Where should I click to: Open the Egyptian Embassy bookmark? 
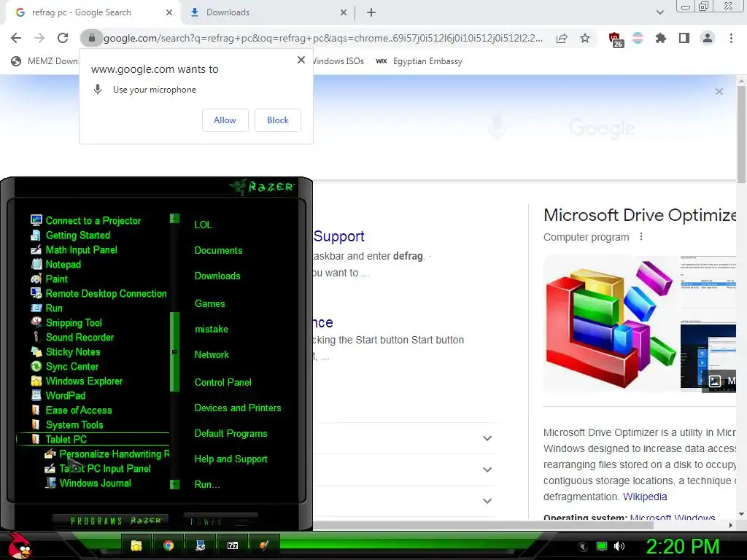click(x=419, y=61)
